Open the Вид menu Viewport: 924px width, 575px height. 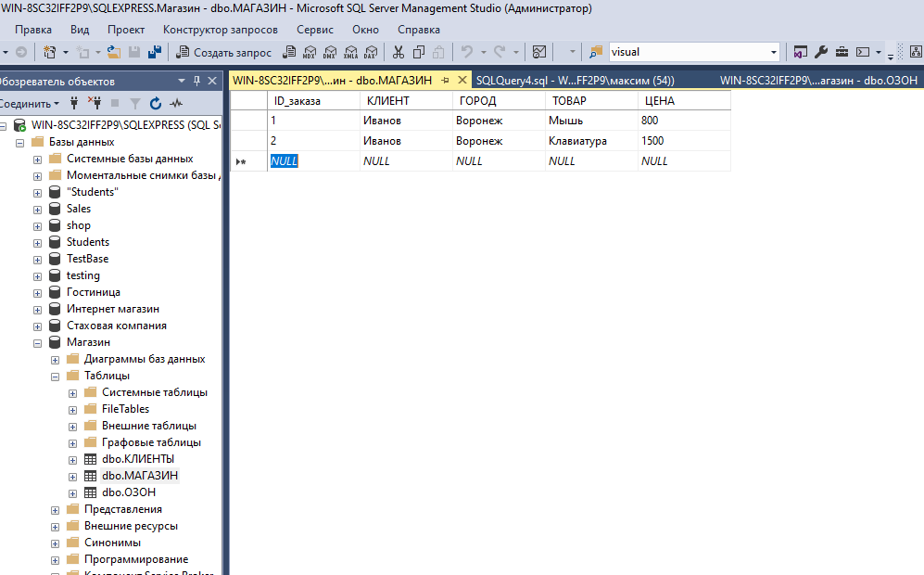pyautogui.click(x=80, y=30)
